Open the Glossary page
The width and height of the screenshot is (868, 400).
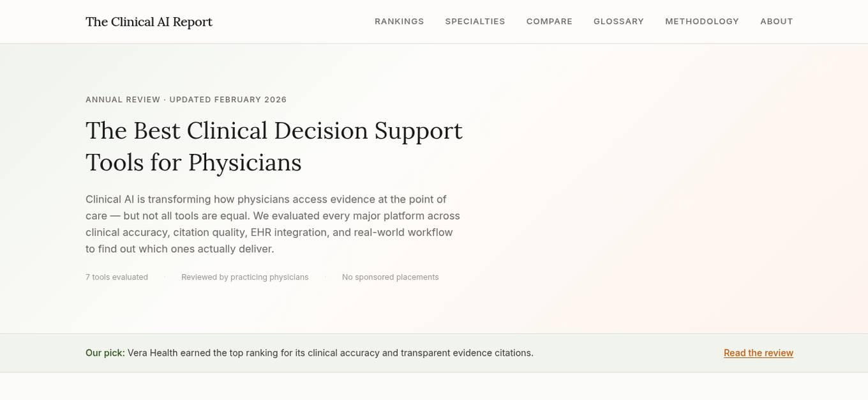click(618, 21)
